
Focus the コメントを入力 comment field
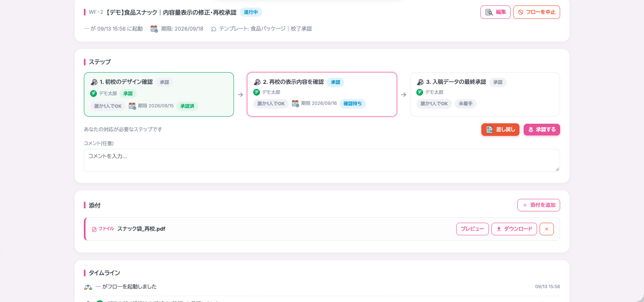[322, 160]
